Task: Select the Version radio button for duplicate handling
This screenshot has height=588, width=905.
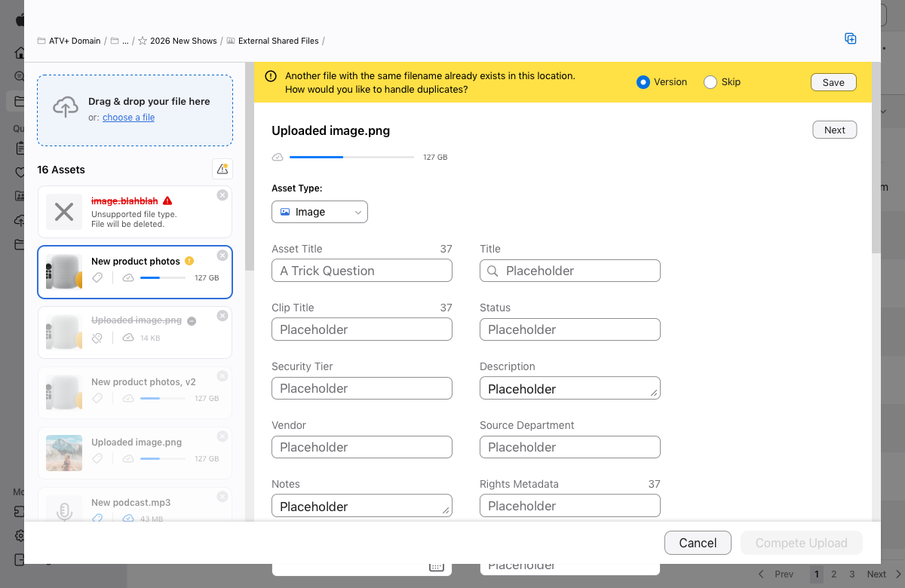Action: 643,81
